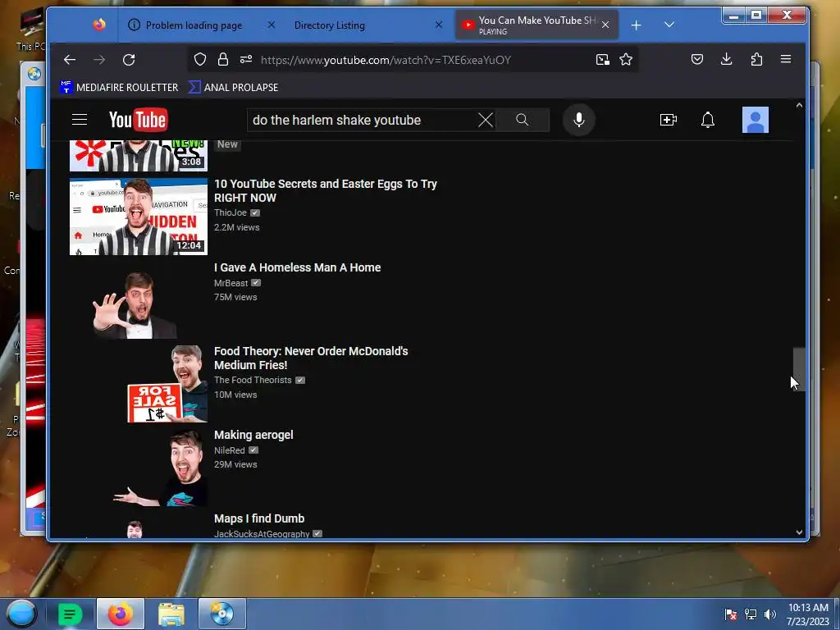Open YouTube guide hamburger menu
This screenshot has width=840, height=630.
tap(80, 120)
